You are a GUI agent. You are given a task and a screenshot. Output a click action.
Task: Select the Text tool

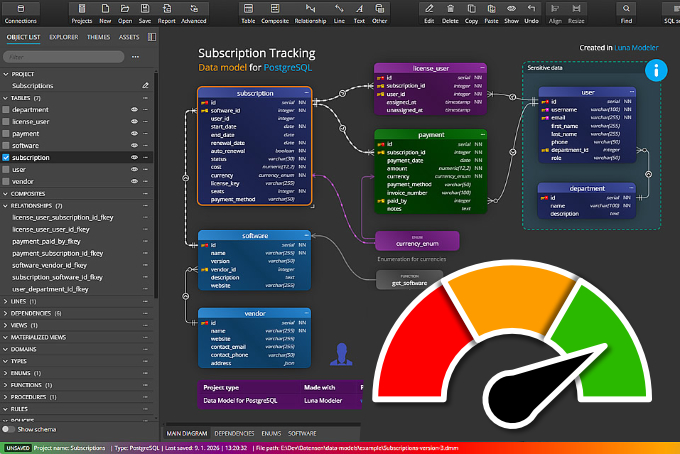tap(359, 13)
